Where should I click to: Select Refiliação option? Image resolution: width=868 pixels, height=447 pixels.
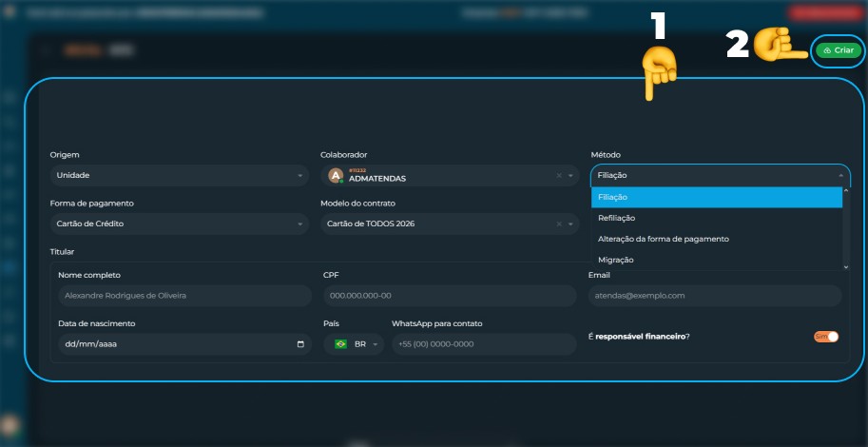[x=716, y=218]
